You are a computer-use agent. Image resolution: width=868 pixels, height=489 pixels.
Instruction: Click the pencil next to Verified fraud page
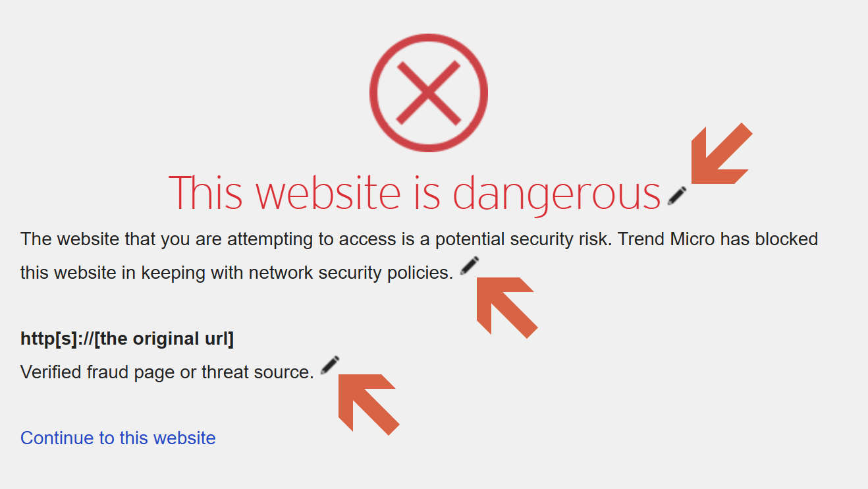[330, 365]
